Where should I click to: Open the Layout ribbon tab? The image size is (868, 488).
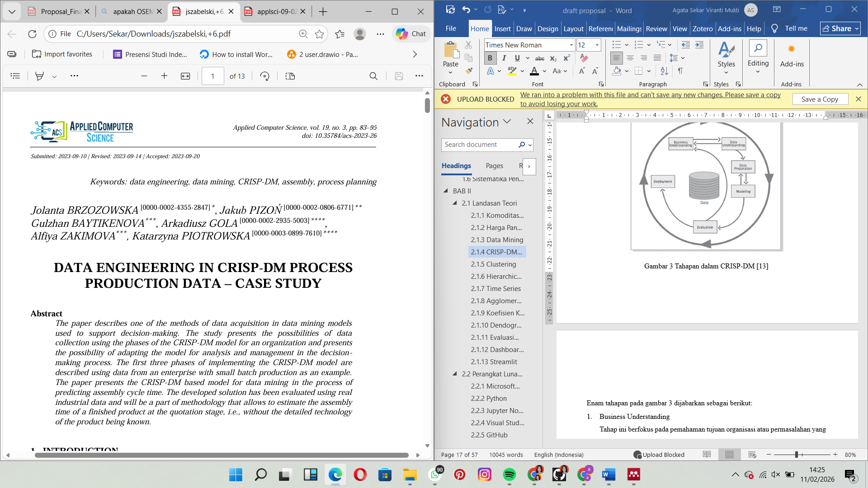[573, 28]
